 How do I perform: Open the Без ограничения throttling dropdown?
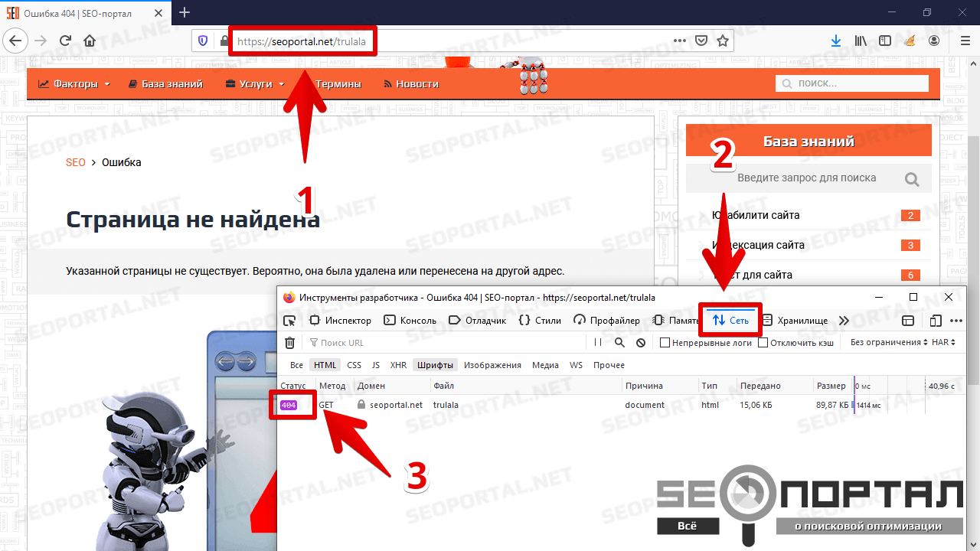click(888, 343)
